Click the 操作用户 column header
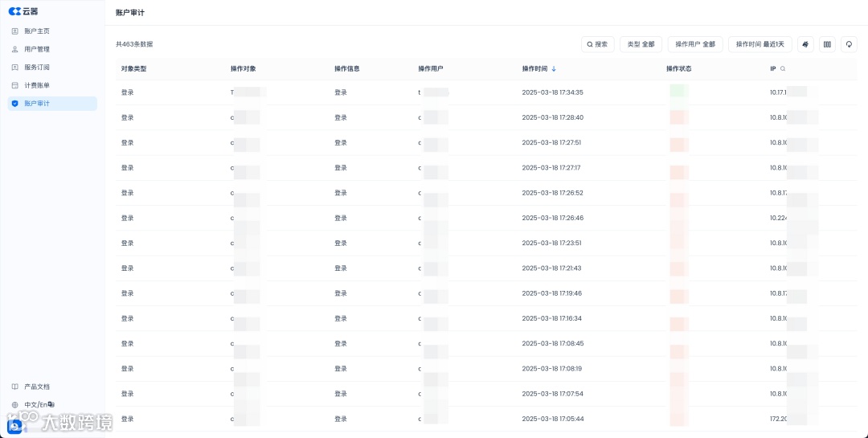868x438 pixels. pyautogui.click(x=431, y=69)
